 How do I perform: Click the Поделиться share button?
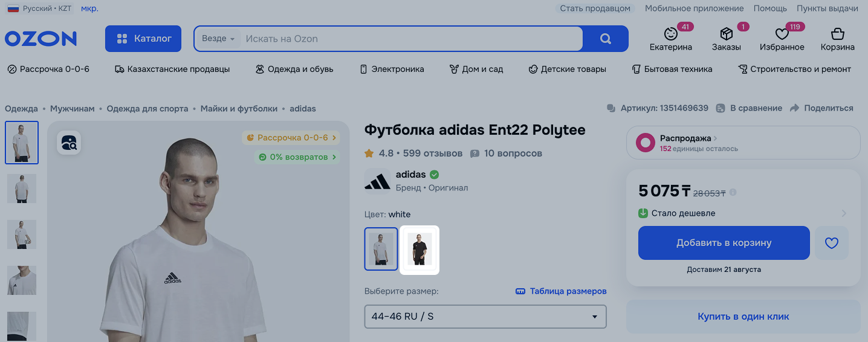[821, 108]
